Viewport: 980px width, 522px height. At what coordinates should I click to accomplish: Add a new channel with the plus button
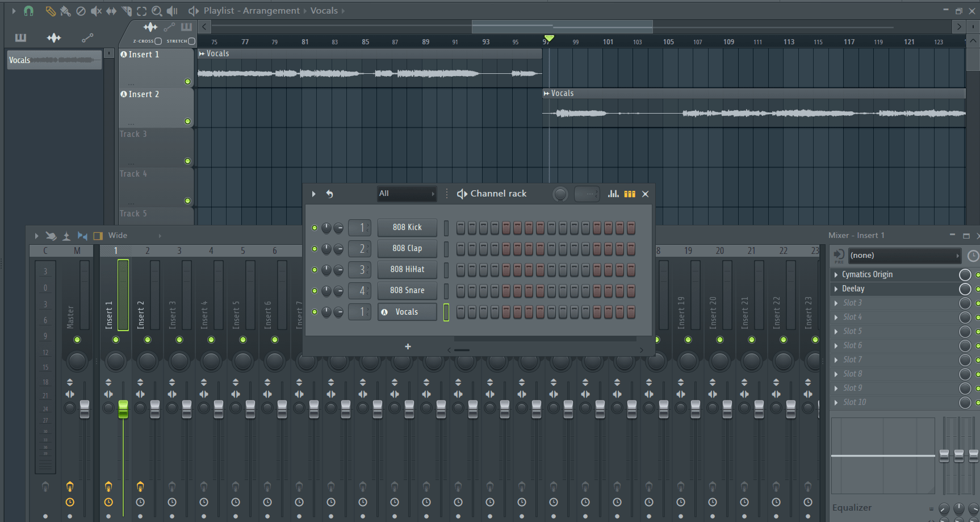tap(408, 346)
